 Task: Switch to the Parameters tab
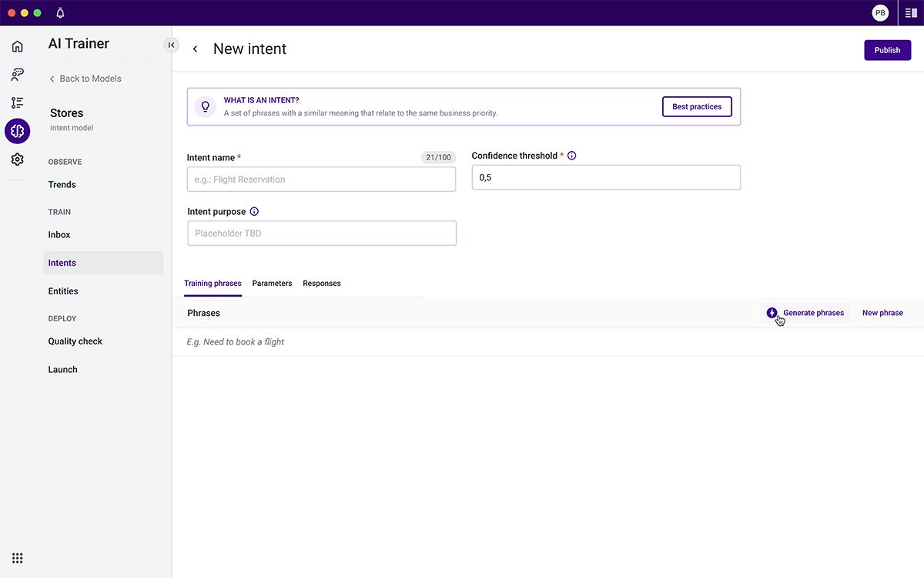[x=272, y=283]
